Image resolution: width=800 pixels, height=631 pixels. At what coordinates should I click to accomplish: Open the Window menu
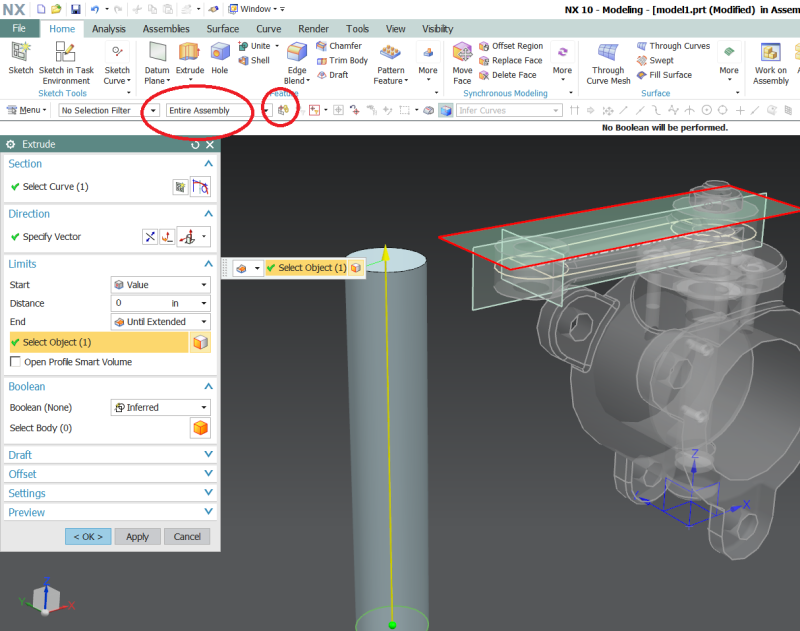tap(255, 9)
